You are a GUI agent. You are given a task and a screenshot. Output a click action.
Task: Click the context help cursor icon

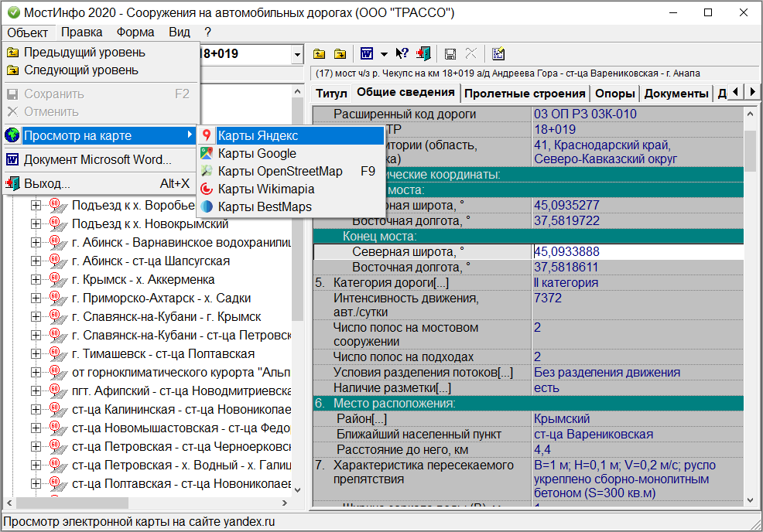pyautogui.click(x=402, y=54)
